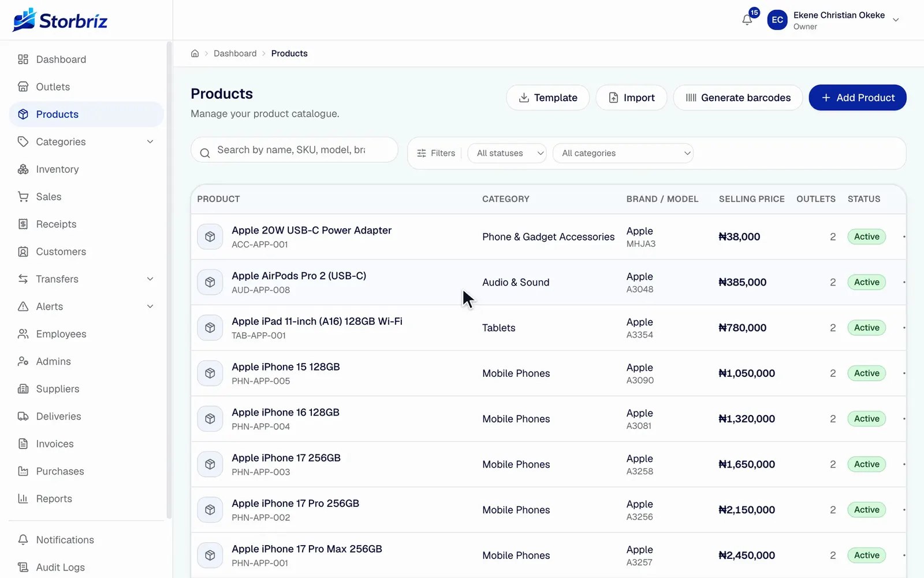This screenshot has width=924, height=578.
Task: Click product icon for iPhone 17 Pro Max
Action: (x=210, y=555)
